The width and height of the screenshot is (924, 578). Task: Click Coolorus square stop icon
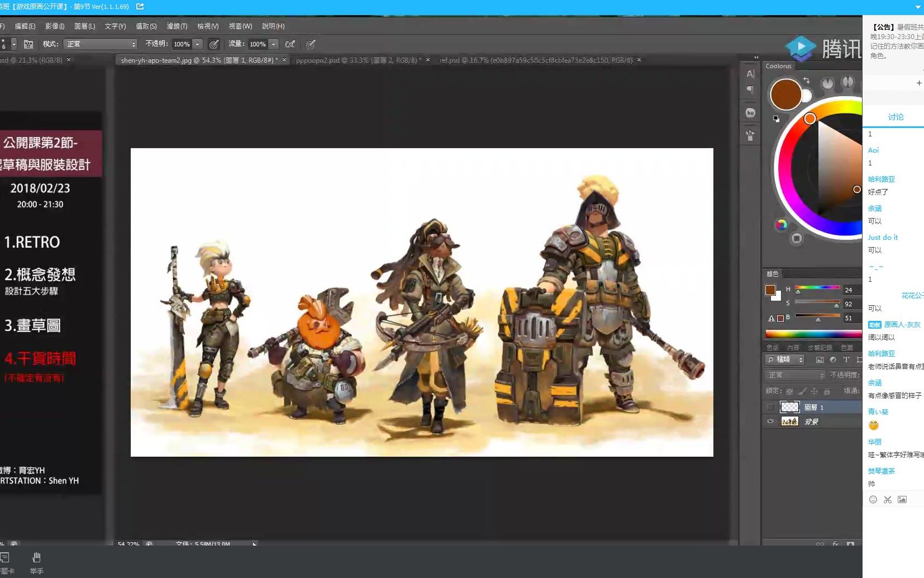pos(797,239)
